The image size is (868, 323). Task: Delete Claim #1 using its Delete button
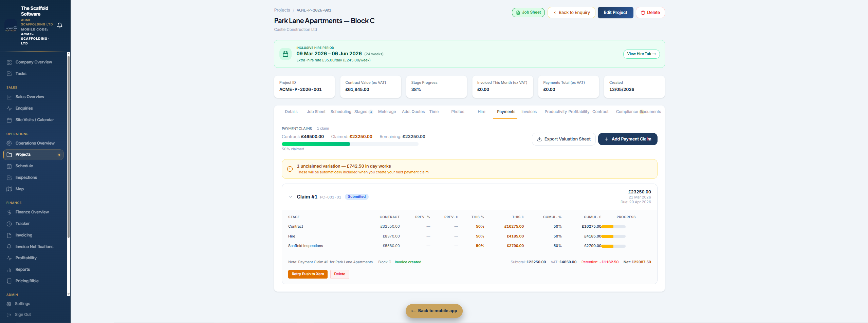[339, 274]
